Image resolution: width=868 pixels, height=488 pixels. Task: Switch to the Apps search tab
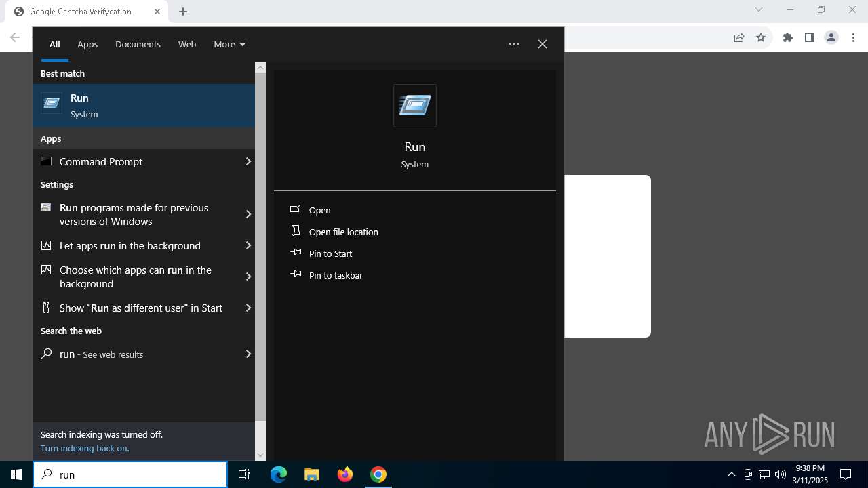[x=87, y=44]
